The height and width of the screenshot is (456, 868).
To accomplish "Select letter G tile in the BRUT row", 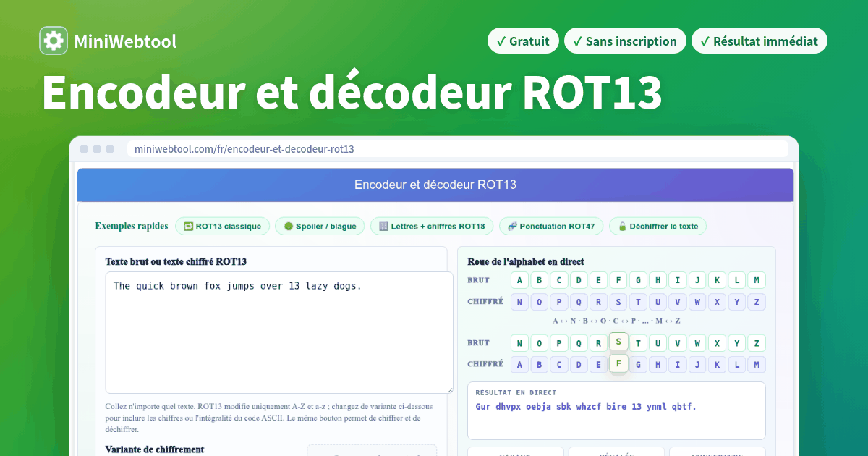I will 638,280.
